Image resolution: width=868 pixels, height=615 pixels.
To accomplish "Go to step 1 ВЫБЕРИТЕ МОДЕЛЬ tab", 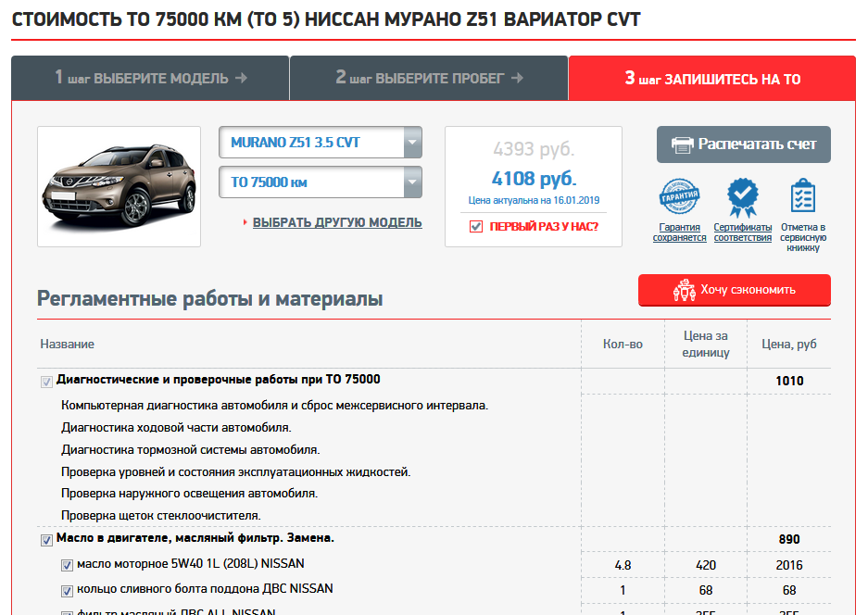I will [x=150, y=78].
